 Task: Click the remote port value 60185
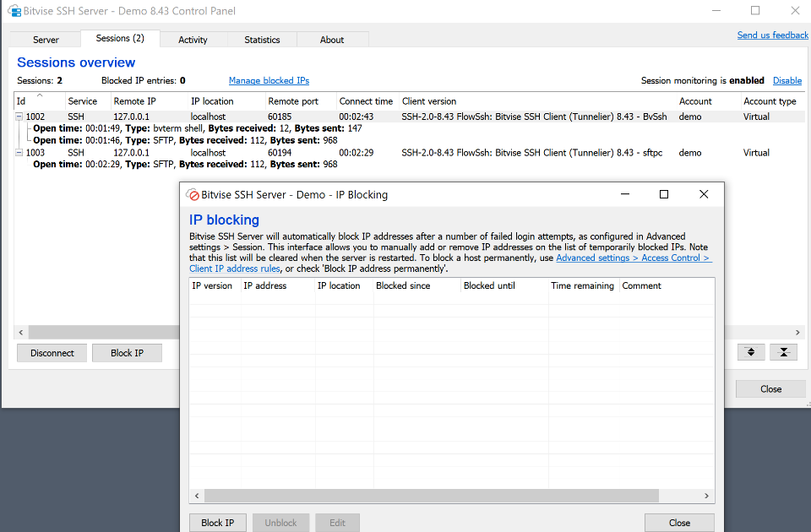coord(280,117)
